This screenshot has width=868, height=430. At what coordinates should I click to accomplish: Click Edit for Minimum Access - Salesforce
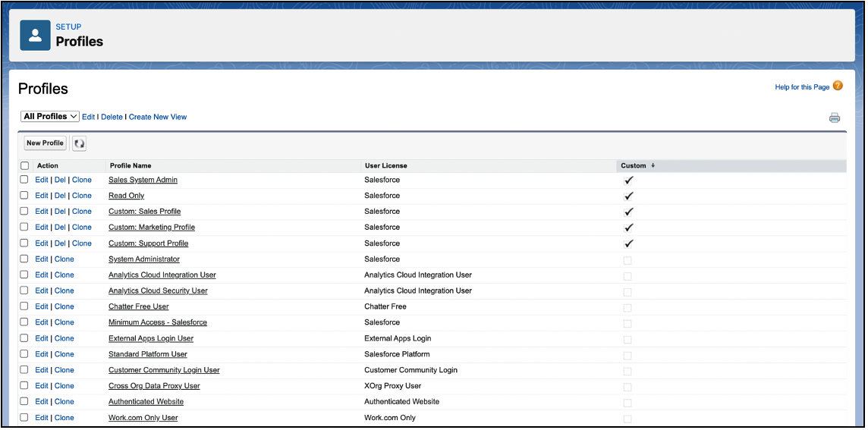[x=42, y=322]
